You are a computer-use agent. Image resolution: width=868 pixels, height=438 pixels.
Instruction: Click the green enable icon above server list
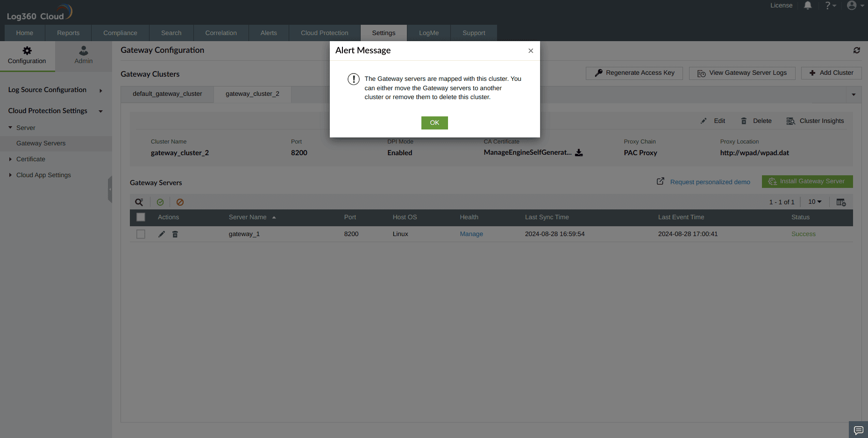pos(160,201)
